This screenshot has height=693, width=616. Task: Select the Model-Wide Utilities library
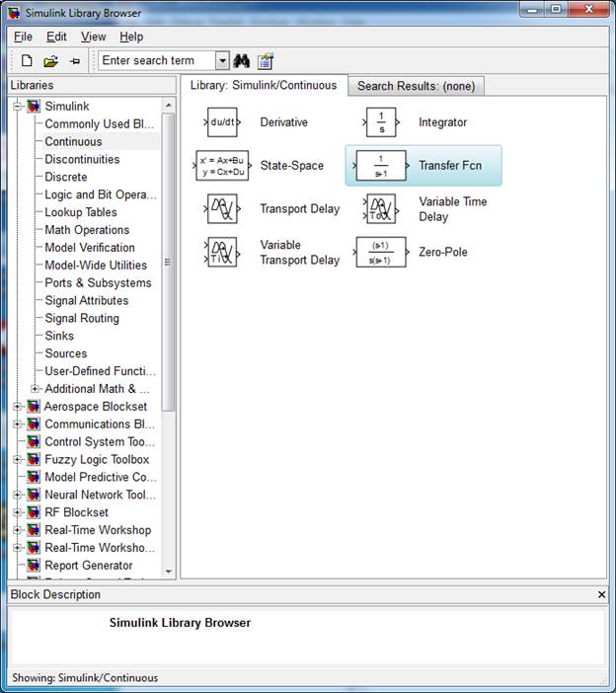[x=96, y=266]
